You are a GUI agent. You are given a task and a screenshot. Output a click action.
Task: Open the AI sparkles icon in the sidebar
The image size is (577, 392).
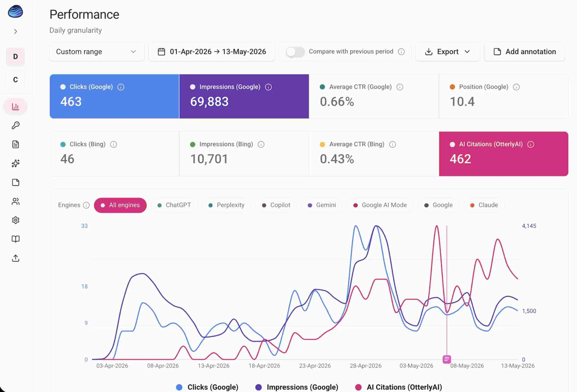click(x=16, y=163)
